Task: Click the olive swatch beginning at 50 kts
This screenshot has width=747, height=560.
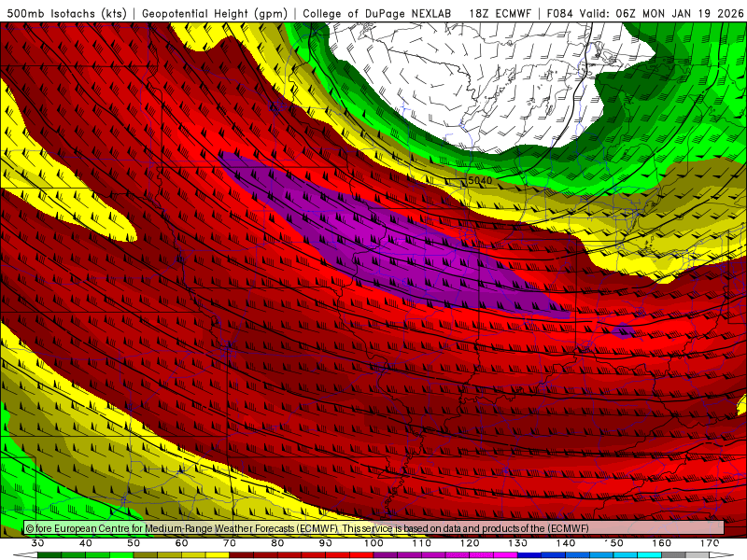Action: [146, 555]
